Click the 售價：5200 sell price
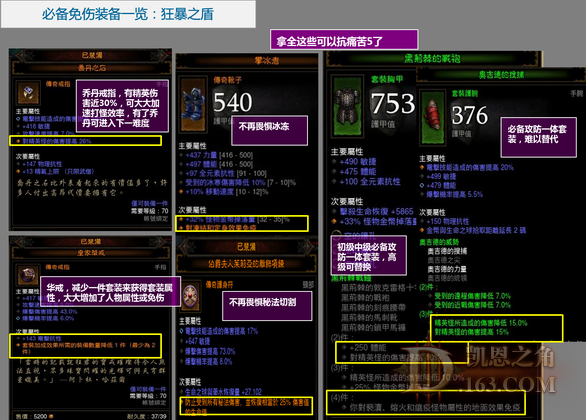Screen dimensions: 586x420 (34, 416)
